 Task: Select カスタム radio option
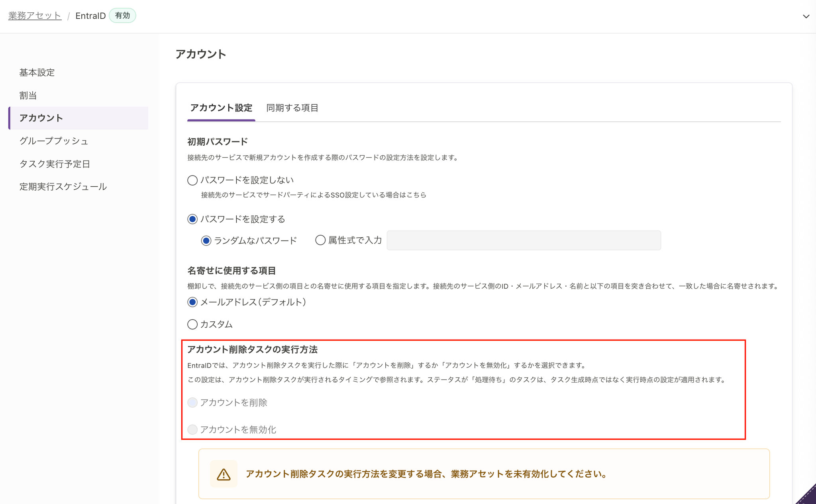tap(192, 324)
